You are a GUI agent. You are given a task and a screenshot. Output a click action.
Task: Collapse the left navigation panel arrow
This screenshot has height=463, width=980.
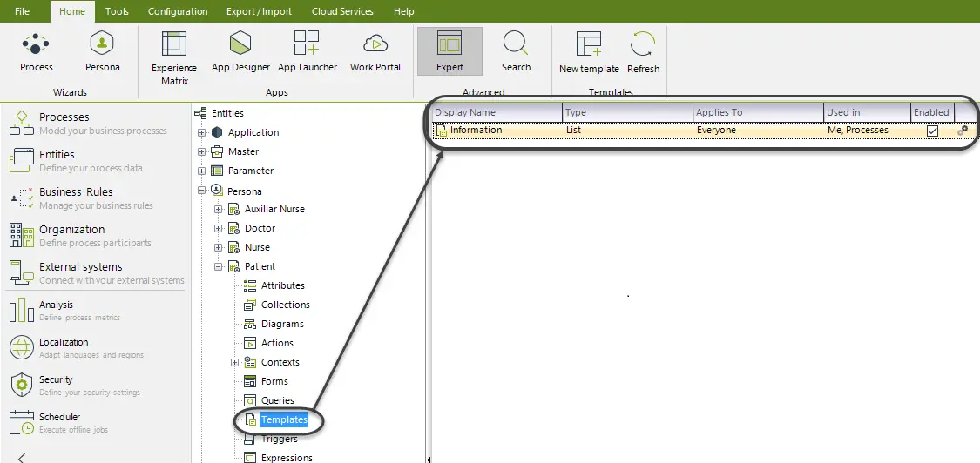tap(22, 458)
